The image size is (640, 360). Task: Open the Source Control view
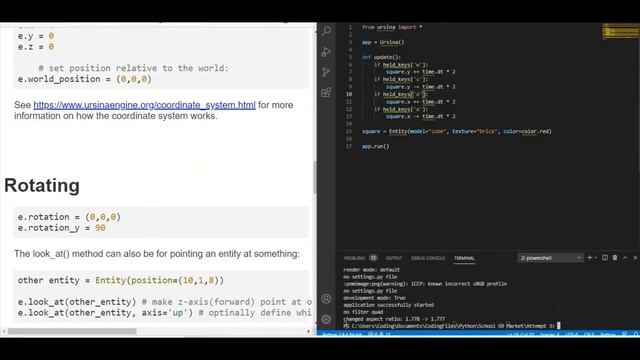tap(326, 72)
